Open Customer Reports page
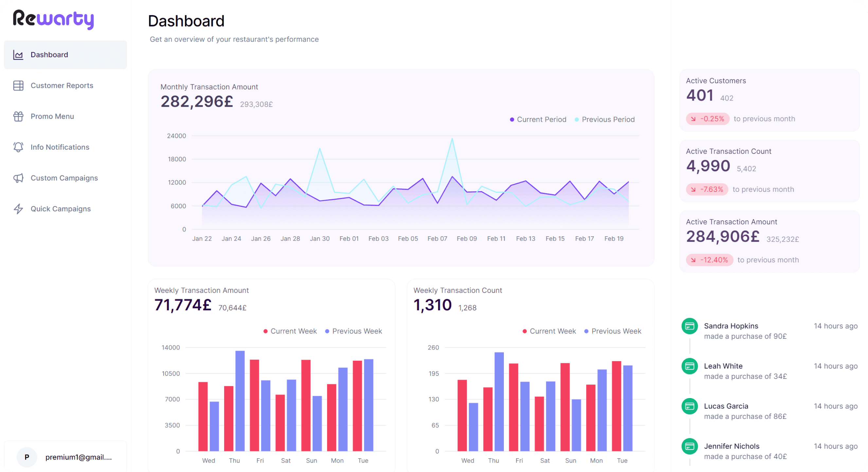Image resolution: width=868 pixels, height=472 pixels. [65, 86]
